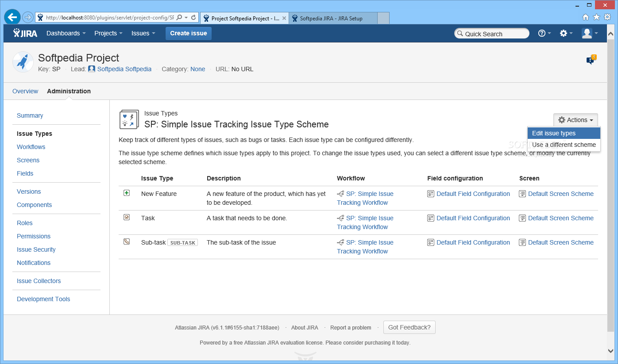This screenshot has width=618, height=364.
Task: Click the About JIRA footer link
Action: [x=305, y=328]
